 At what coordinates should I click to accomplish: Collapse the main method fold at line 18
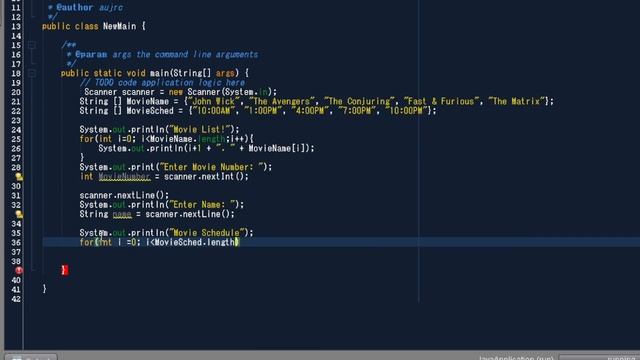tap(31, 73)
